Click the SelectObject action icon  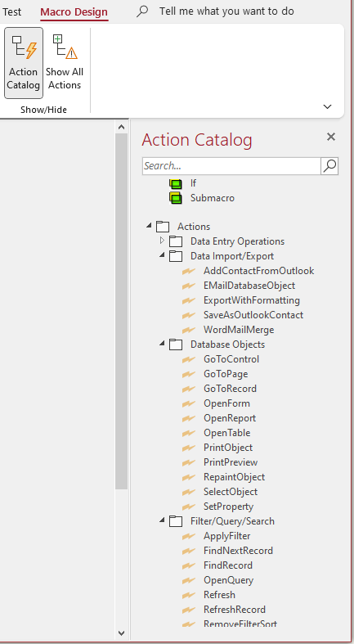(189, 492)
